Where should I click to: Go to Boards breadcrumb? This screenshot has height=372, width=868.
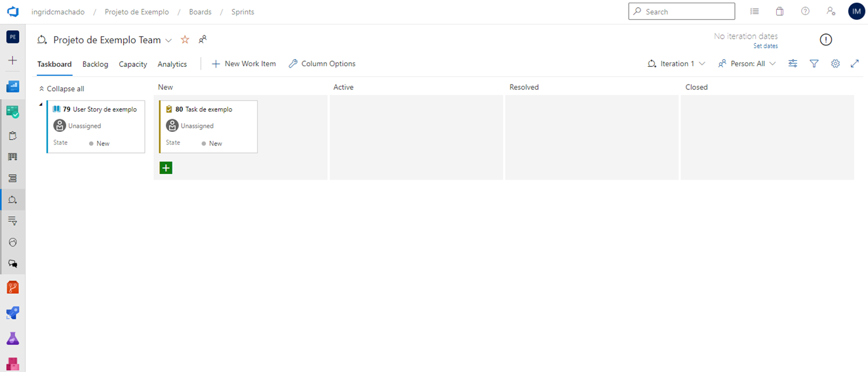[200, 12]
